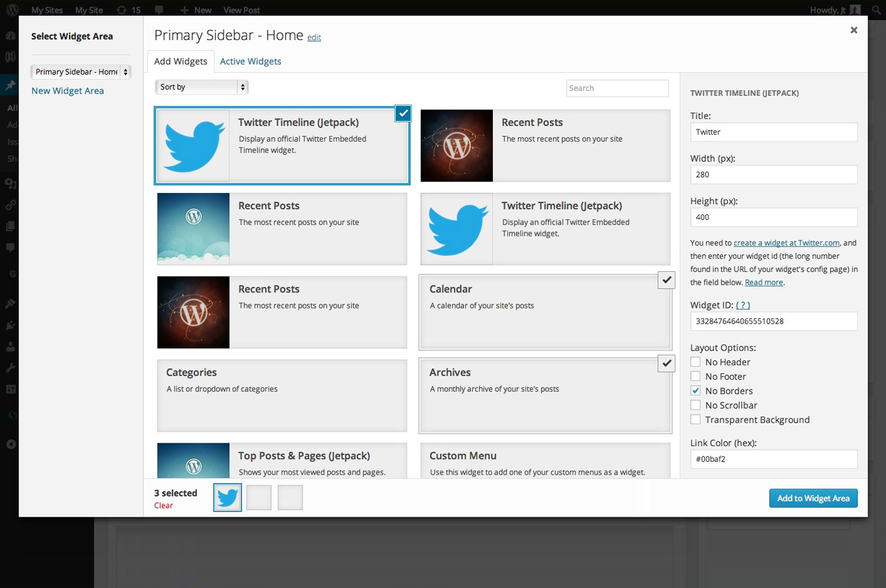Uncheck the No Borders option
This screenshot has height=588, width=886.
pos(696,391)
